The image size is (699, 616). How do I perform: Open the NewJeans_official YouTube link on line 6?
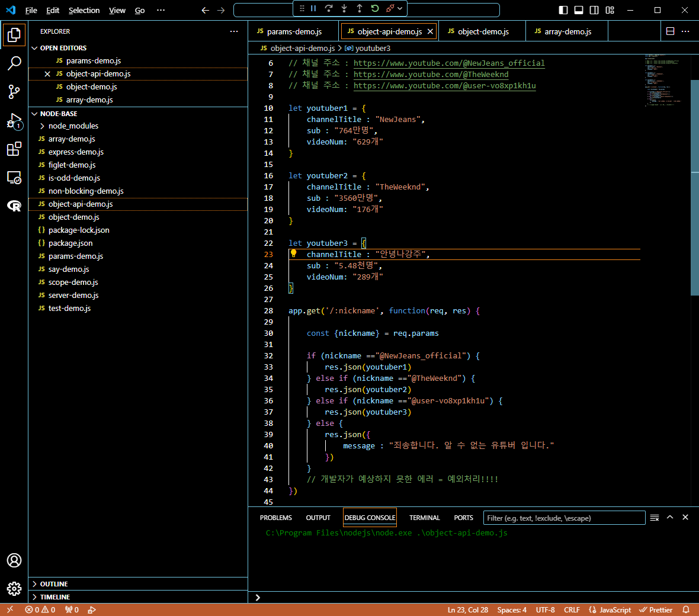click(x=449, y=63)
